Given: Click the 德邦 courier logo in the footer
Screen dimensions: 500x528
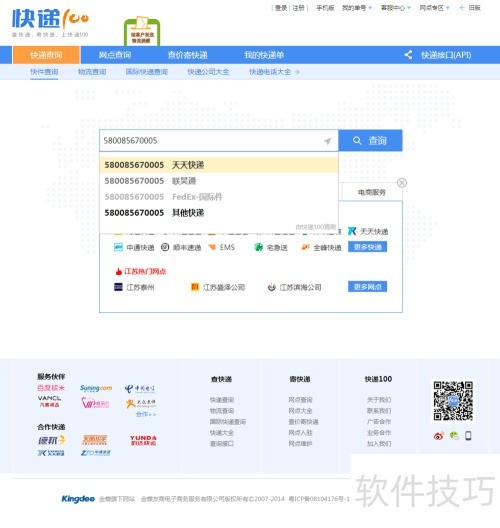Looking at the screenshot, I should point(51,440).
